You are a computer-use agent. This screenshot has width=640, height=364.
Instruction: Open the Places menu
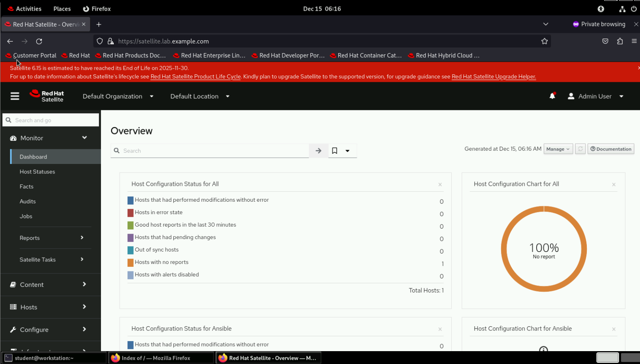(x=62, y=9)
